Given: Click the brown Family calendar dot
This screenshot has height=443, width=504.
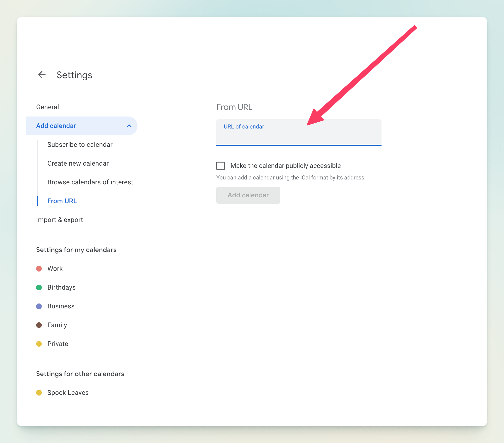Looking at the screenshot, I should click(x=39, y=325).
